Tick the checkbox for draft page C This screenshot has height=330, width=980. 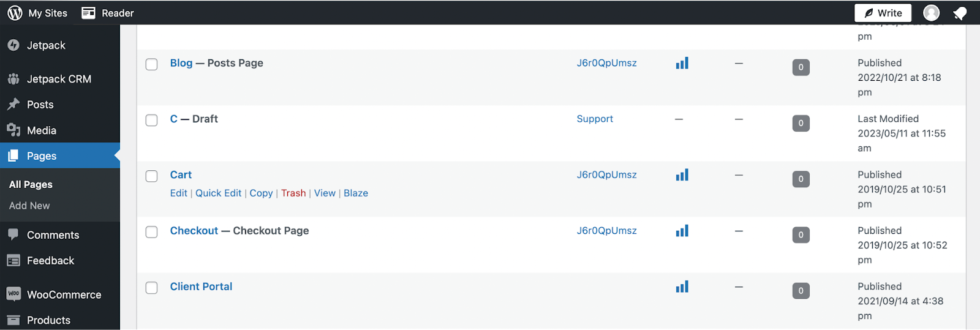click(x=151, y=120)
